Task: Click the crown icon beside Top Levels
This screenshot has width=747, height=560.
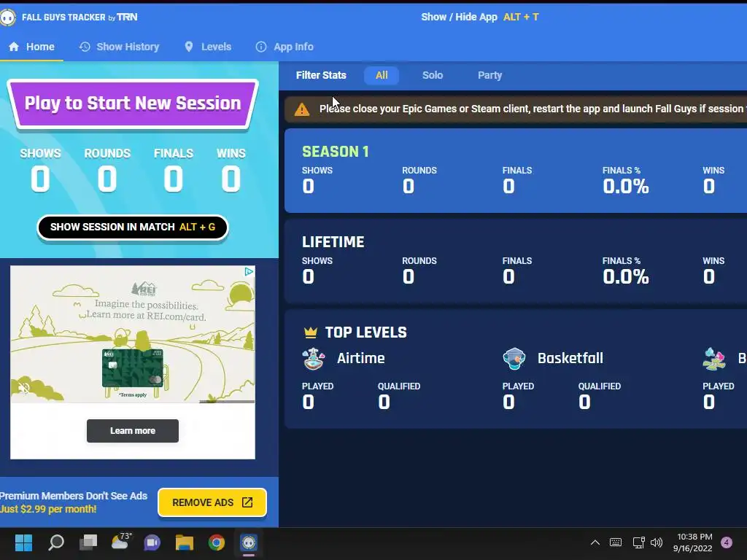Action: 311,332
